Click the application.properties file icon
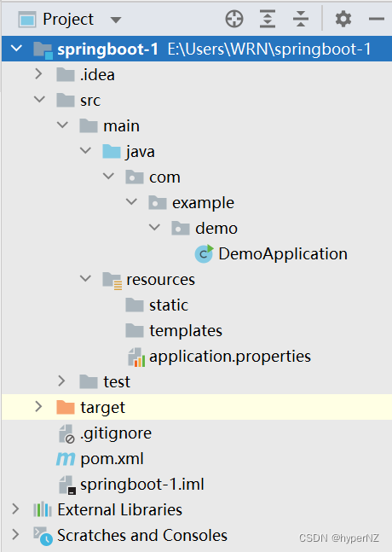The width and height of the screenshot is (392, 552). [136, 357]
